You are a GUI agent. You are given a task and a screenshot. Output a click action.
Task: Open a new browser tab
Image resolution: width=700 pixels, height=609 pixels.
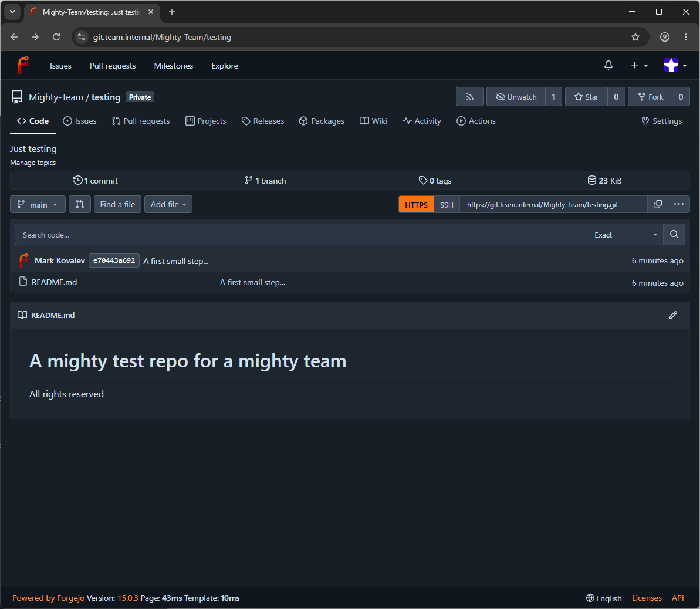click(172, 12)
